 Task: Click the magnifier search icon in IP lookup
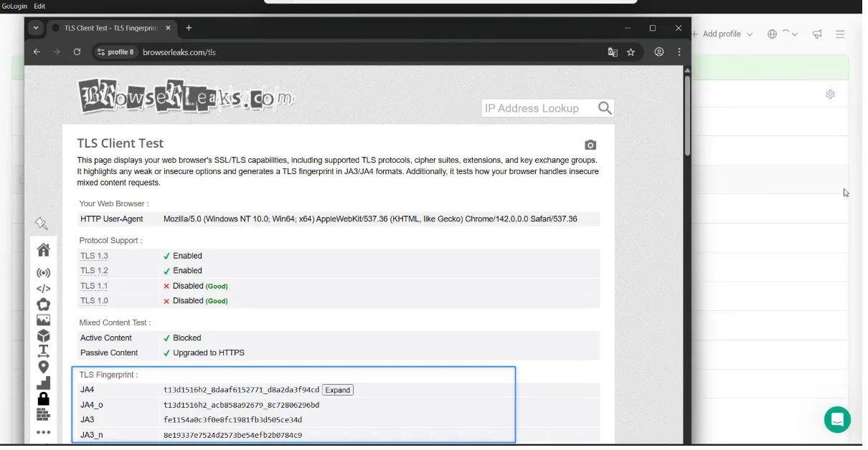(605, 108)
